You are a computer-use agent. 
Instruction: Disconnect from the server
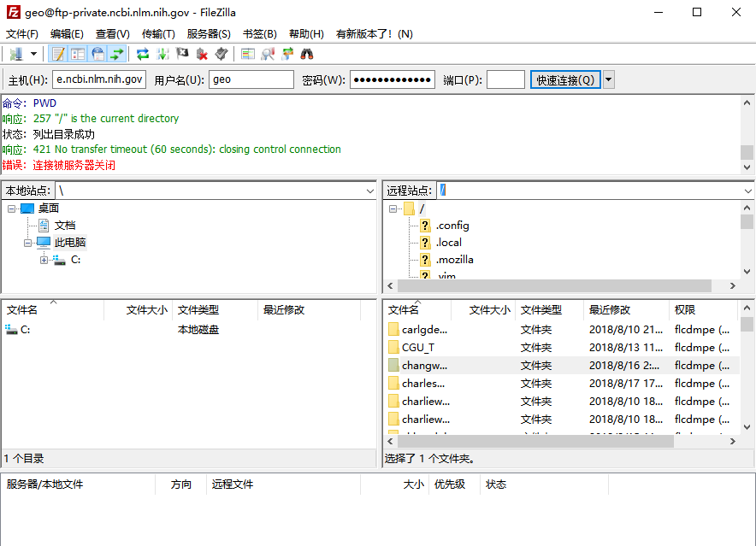coord(201,53)
